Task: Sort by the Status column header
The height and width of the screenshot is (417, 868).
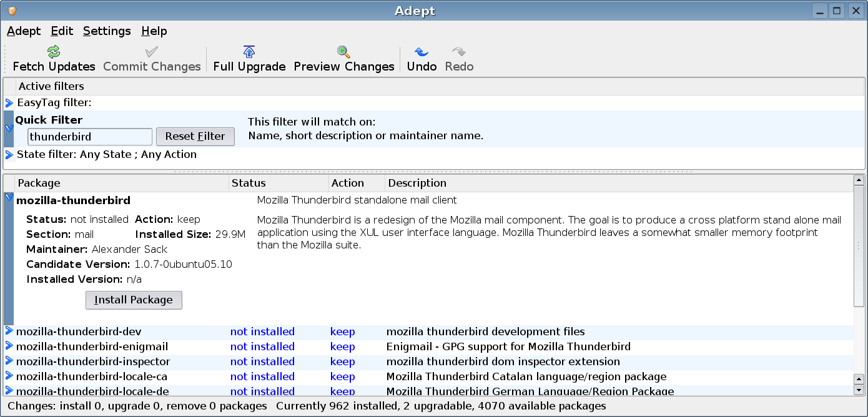Action: (x=279, y=183)
